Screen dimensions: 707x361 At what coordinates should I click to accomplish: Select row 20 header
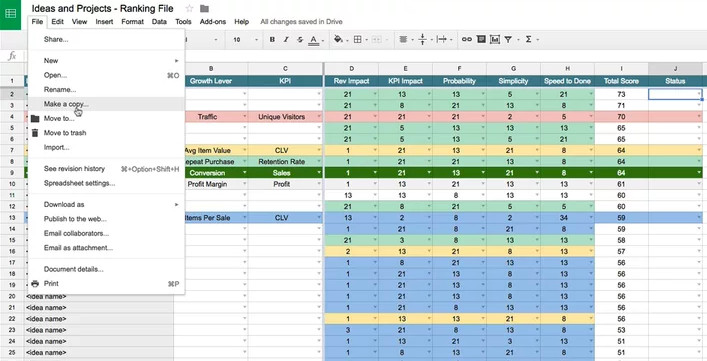tap(12, 297)
